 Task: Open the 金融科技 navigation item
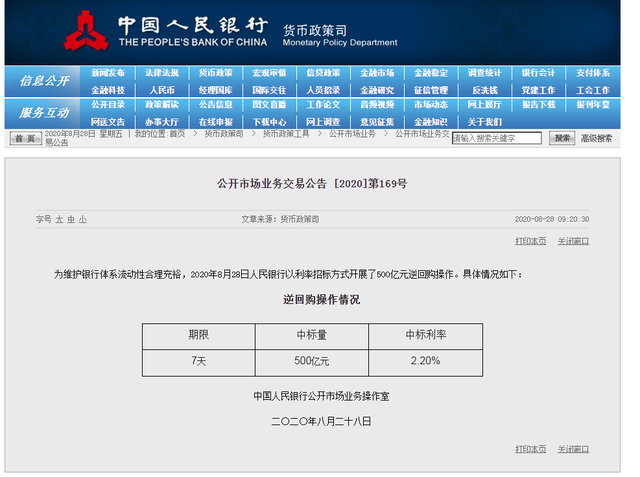[108, 90]
